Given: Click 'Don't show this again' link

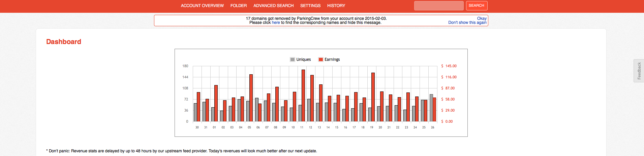Looking at the screenshot, I should tap(467, 23).
